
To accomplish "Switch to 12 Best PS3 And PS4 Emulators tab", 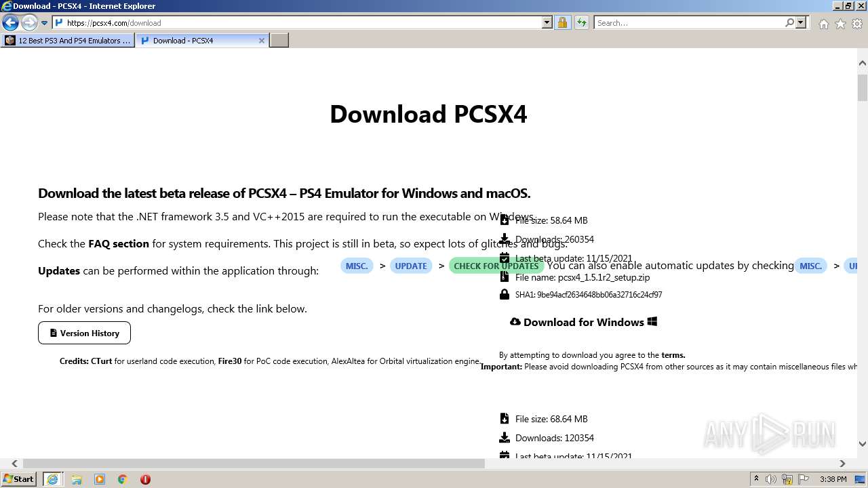I will [68, 41].
